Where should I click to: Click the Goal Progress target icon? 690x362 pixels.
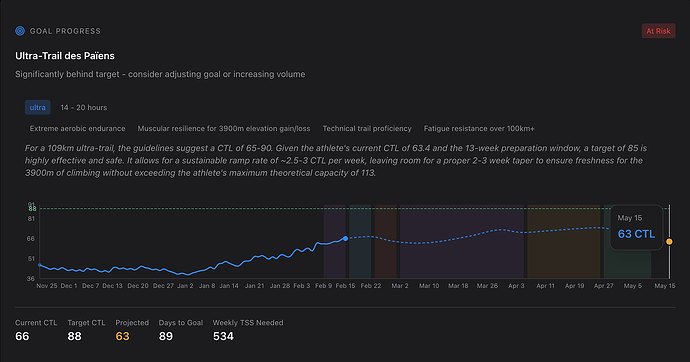tap(20, 31)
